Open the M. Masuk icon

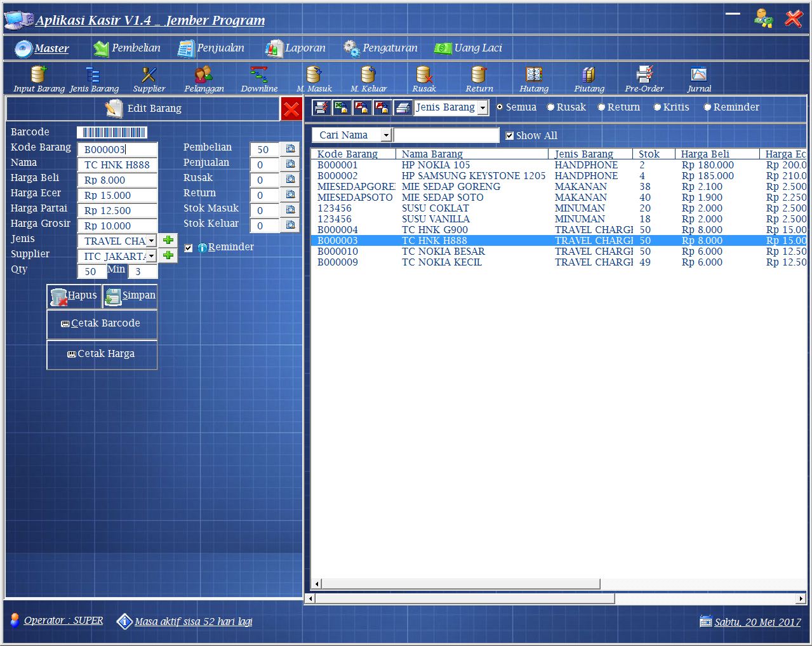[x=314, y=79]
